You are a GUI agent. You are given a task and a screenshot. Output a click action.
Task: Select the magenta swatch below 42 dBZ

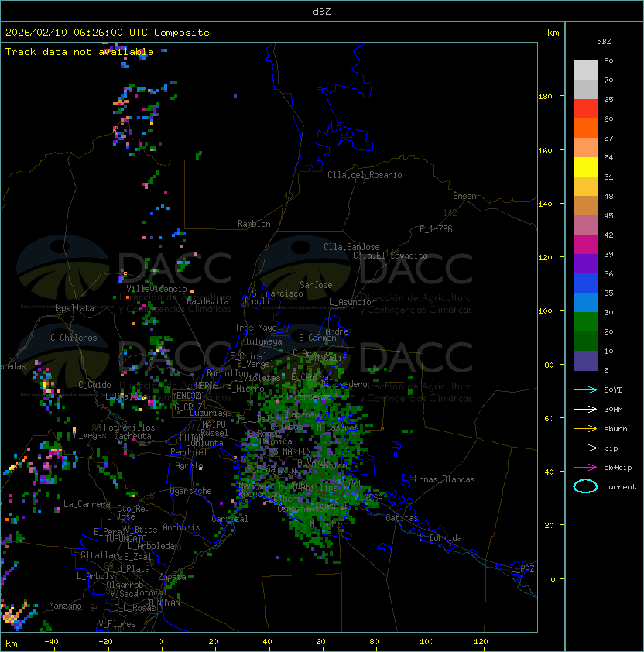585,244
